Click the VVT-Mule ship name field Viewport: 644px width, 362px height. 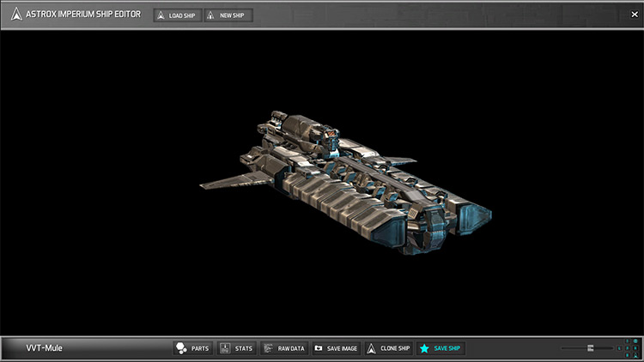(x=45, y=348)
